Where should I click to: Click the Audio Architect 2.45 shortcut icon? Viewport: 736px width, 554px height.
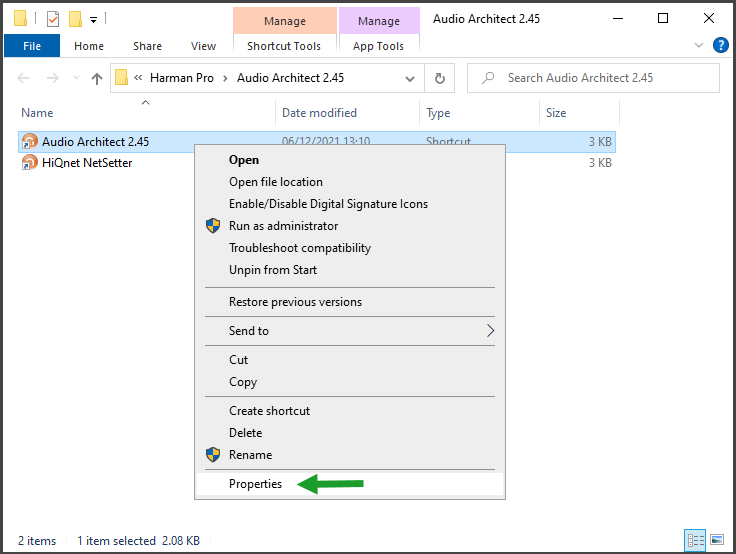[x=29, y=141]
